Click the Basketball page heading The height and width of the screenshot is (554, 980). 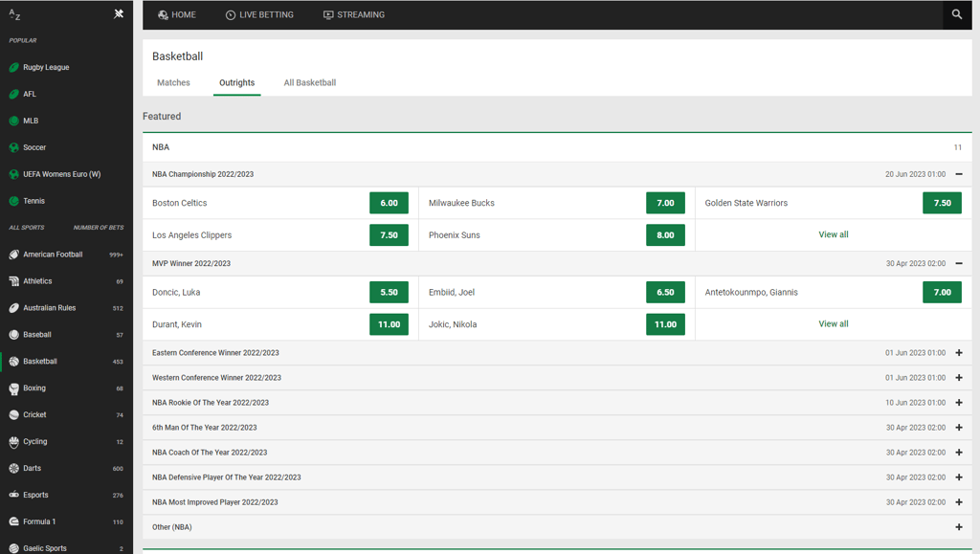pyautogui.click(x=177, y=56)
